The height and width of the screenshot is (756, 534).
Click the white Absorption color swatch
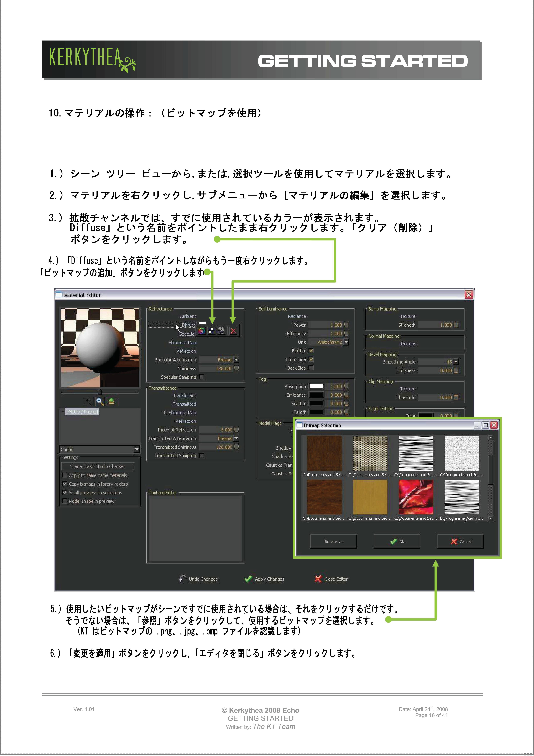(x=316, y=386)
